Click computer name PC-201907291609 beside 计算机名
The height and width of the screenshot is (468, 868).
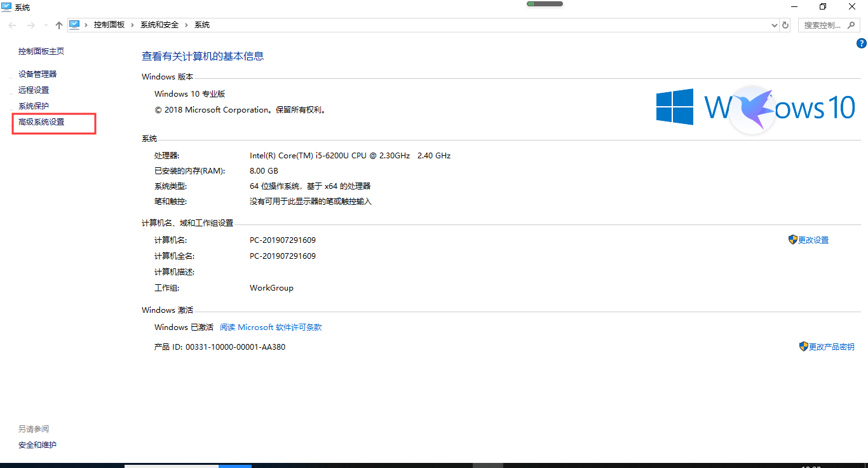click(x=283, y=240)
